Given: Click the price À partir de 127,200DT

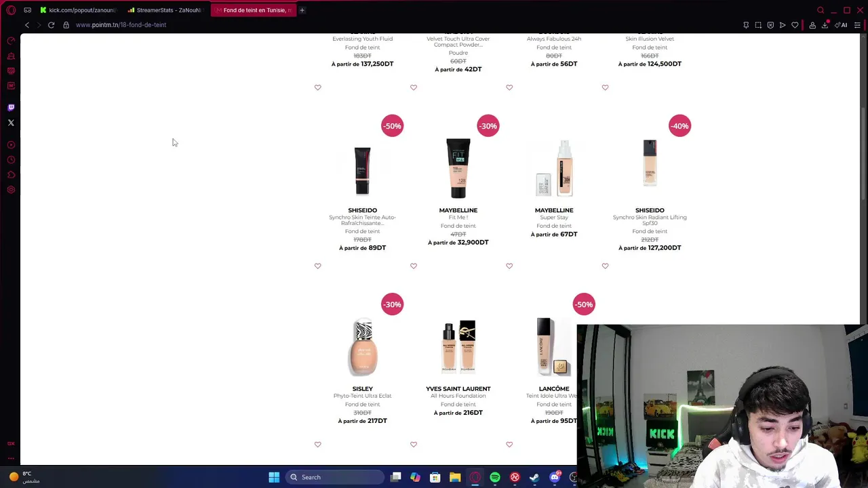Looking at the screenshot, I should point(650,247).
